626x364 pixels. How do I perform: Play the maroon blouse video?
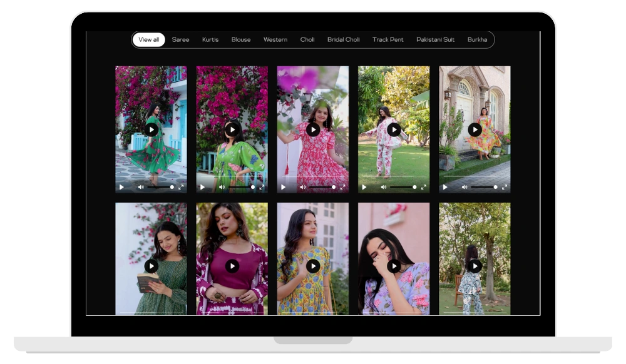[232, 266]
